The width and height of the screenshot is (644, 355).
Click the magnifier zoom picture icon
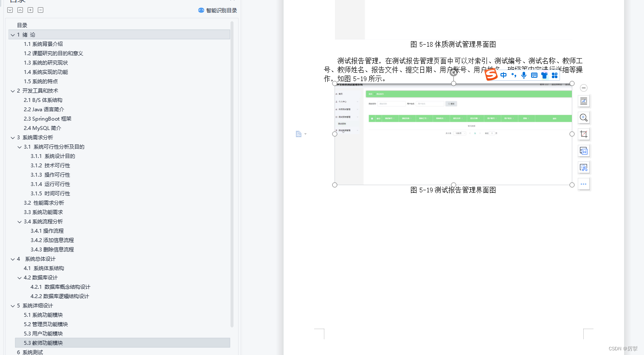(584, 118)
